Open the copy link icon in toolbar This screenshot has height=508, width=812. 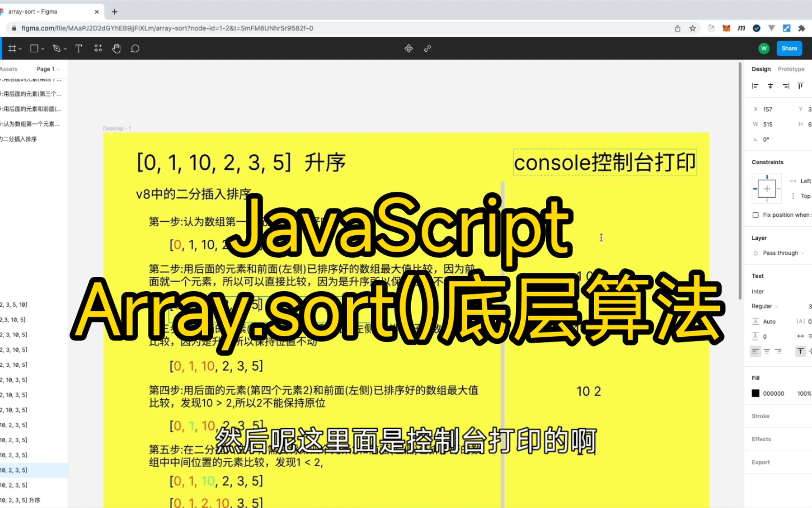pos(427,48)
